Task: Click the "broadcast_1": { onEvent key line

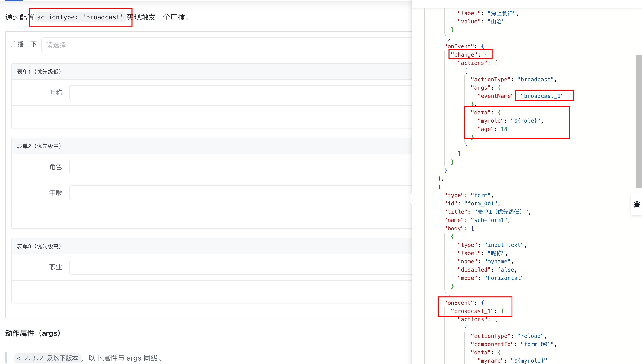Action: tap(477, 311)
